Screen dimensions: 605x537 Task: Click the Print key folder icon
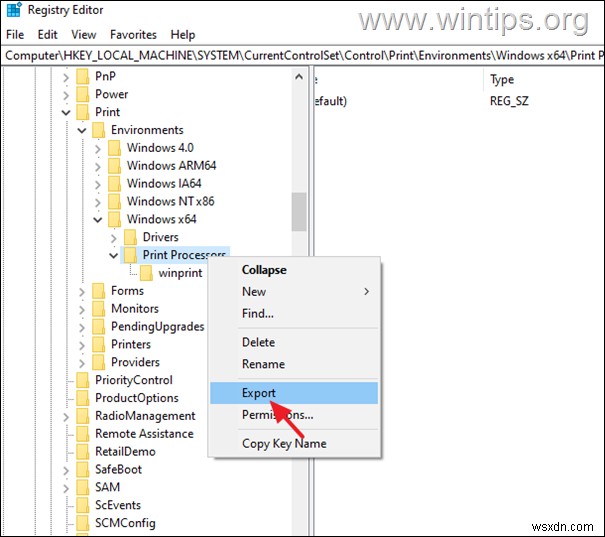coord(83,112)
